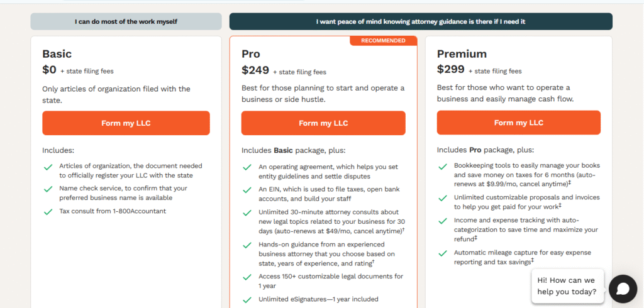Click checkmark next to operating agreement feature
The image size is (644, 308).
point(247,167)
